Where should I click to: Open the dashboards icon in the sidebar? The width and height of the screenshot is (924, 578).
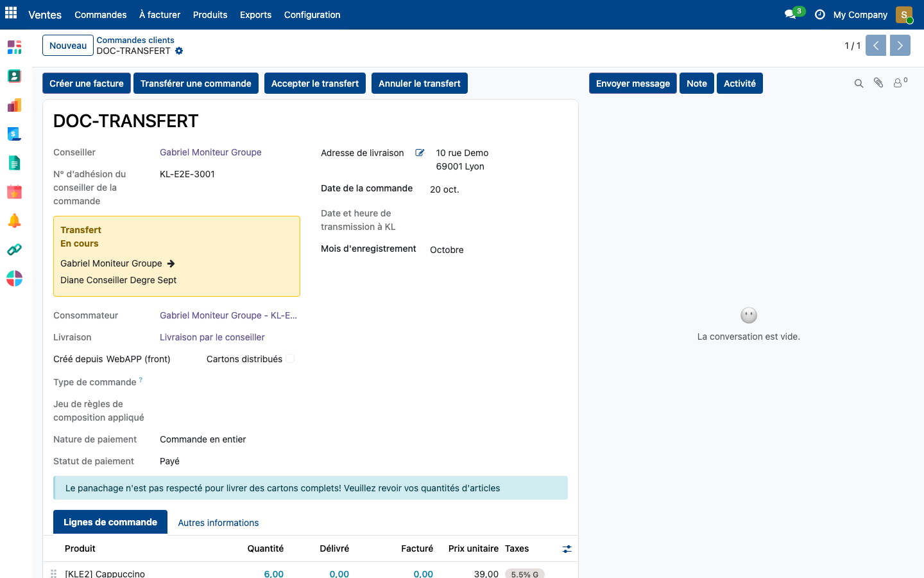14,47
